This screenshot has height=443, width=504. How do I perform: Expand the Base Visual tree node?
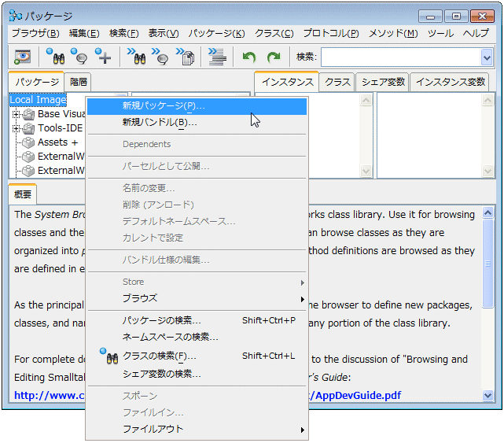pos(15,114)
